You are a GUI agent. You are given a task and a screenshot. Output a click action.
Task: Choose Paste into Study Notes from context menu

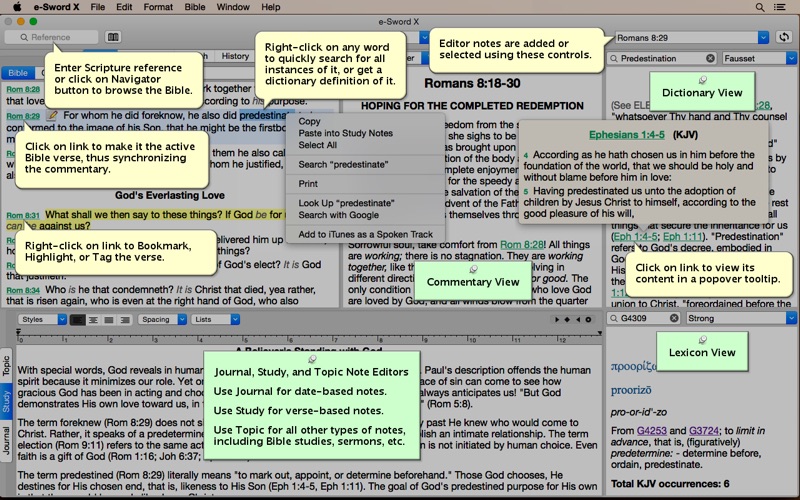[345, 133]
